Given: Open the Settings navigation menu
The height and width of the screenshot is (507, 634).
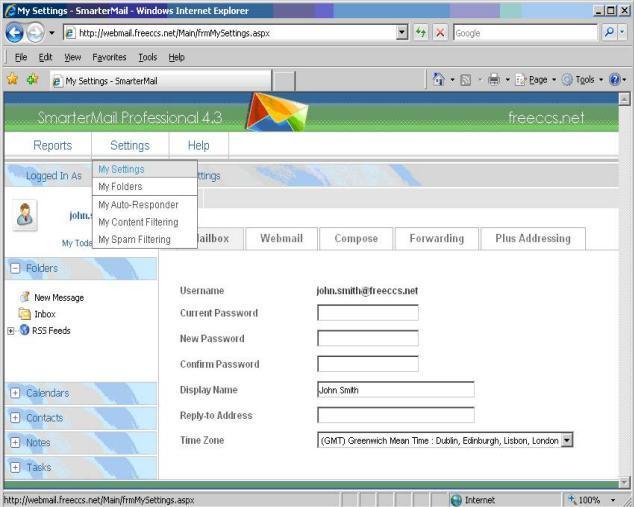Looking at the screenshot, I should [130, 145].
